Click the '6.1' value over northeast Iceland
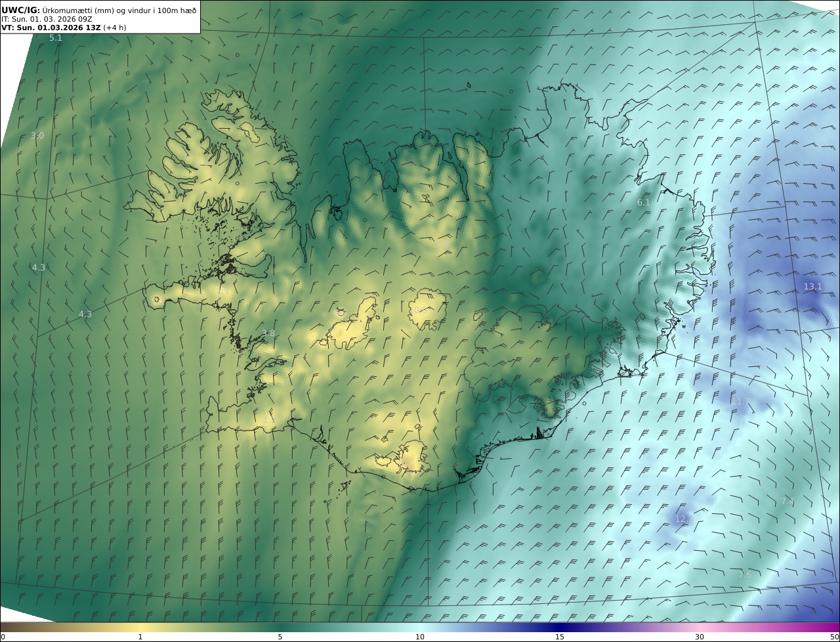Image resolution: width=840 pixels, height=642 pixels. (644, 203)
